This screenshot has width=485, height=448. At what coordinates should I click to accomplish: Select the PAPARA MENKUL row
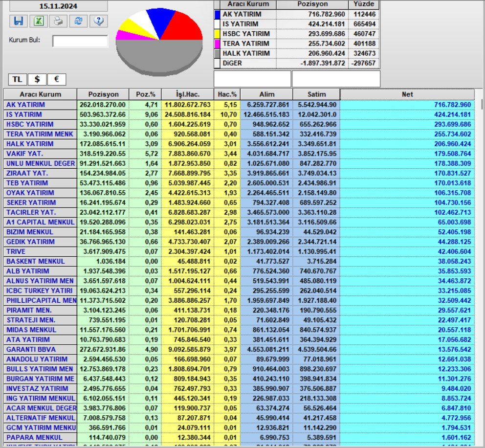239,438
